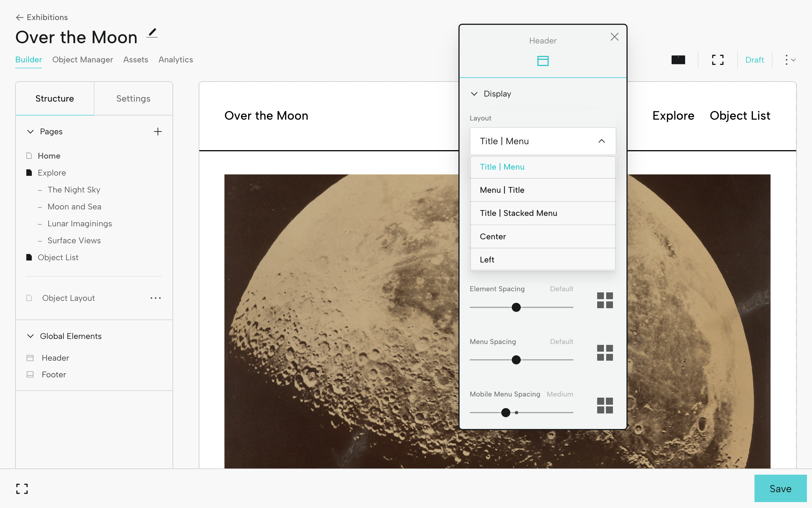Collapse the Display section
Screen dimensions: 812x508
tap(474, 94)
